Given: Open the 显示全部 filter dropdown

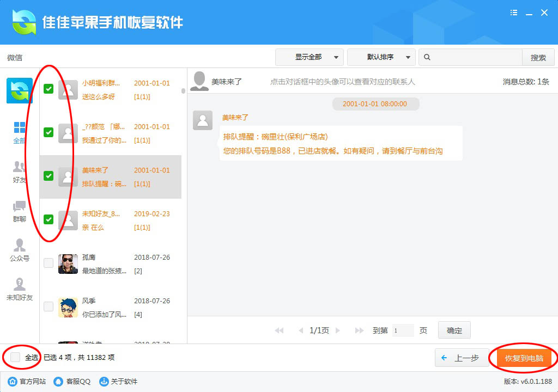Looking at the screenshot, I should click(310, 57).
